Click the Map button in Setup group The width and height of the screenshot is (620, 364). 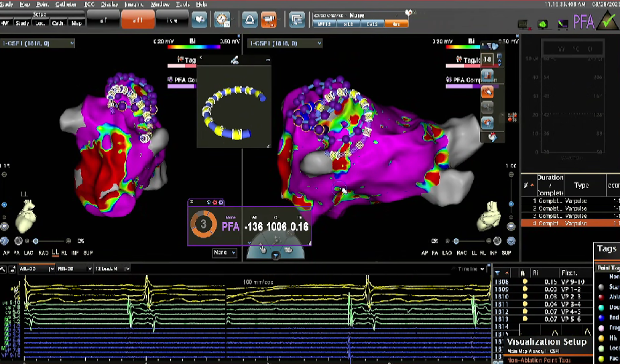pyautogui.click(x=77, y=23)
